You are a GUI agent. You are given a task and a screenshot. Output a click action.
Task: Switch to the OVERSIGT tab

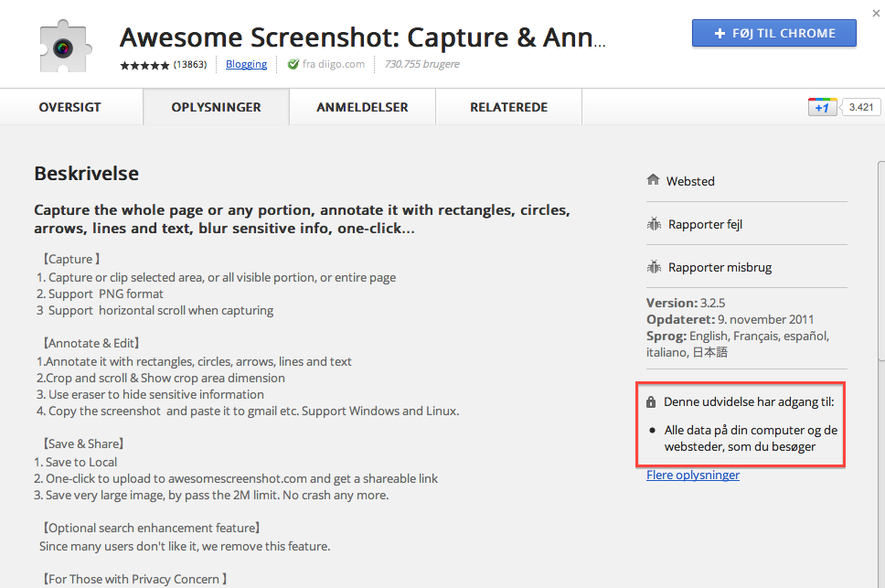[x=70, y=107]
